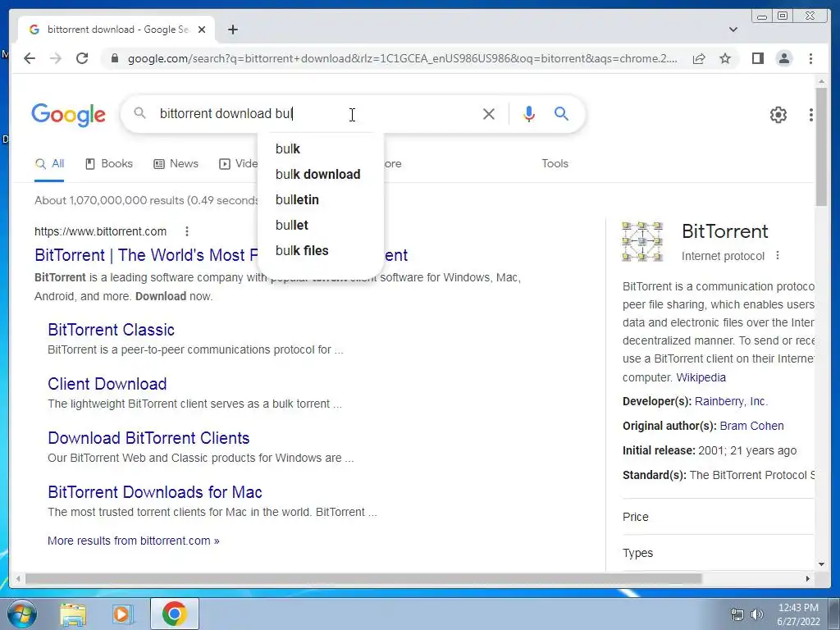
Task: Clear the search box text
Action: click(488, 113)
